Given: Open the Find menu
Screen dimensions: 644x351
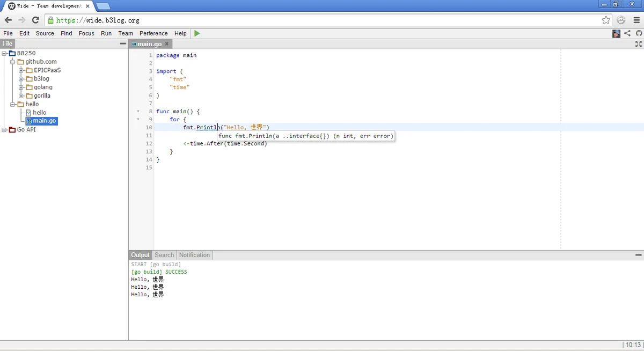Looking at the screenshot, I should pyautogui.click(x=67, y=33).
